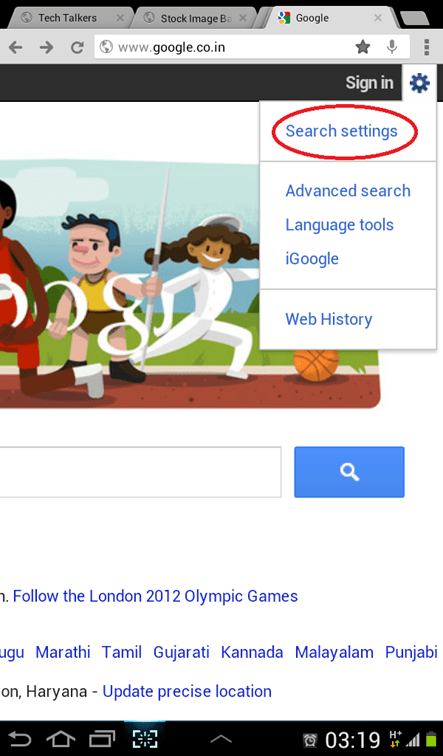Screen dimensions: 443x756
Task: Tap the screenshot capture icon in the navigation bar
Action: pyautogui.click(x=145, y=739)
